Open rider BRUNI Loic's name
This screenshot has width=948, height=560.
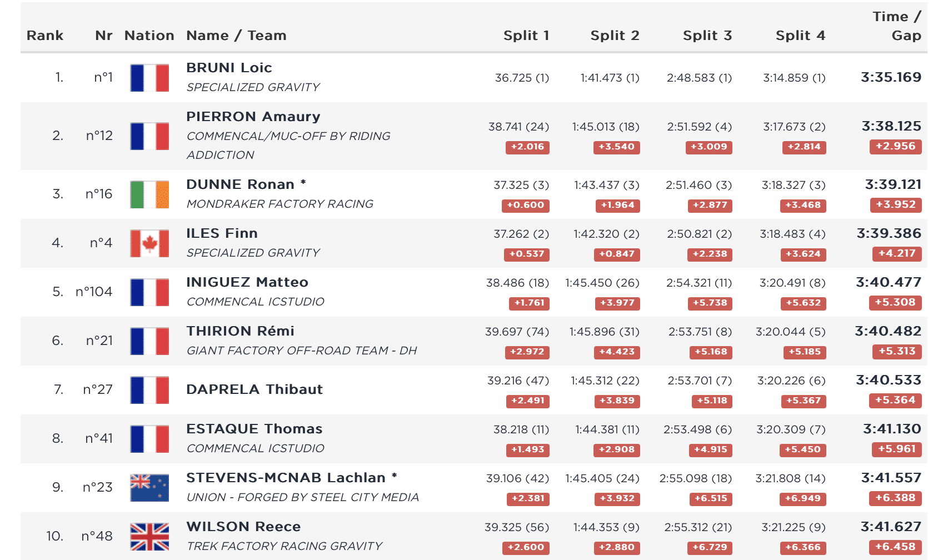(229, 68)
